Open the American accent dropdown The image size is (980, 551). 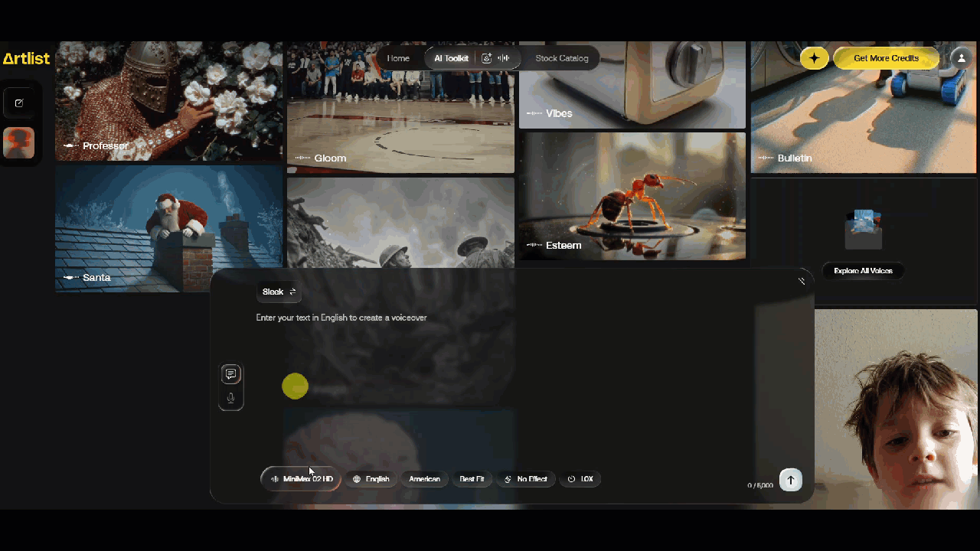point(424,479)
